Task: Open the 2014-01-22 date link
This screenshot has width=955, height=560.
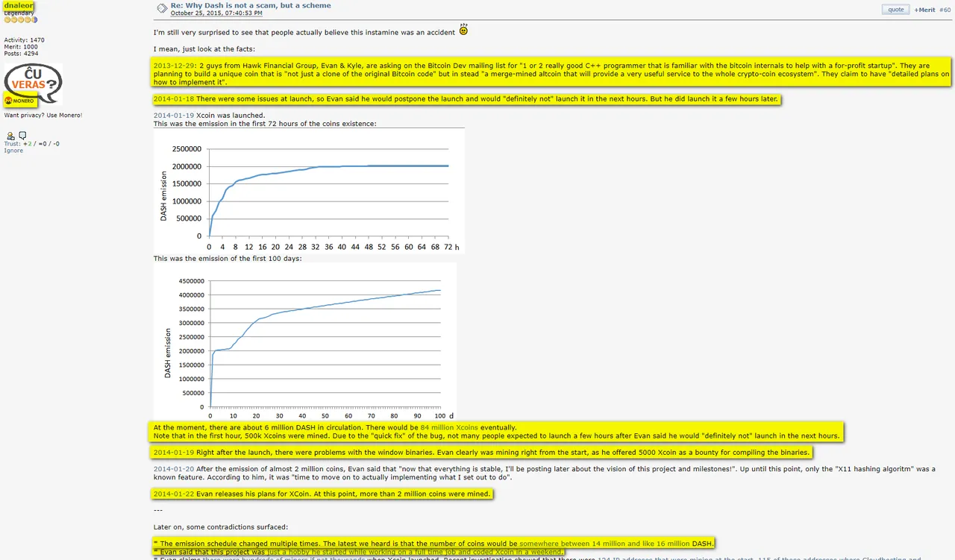Action: 174,494
